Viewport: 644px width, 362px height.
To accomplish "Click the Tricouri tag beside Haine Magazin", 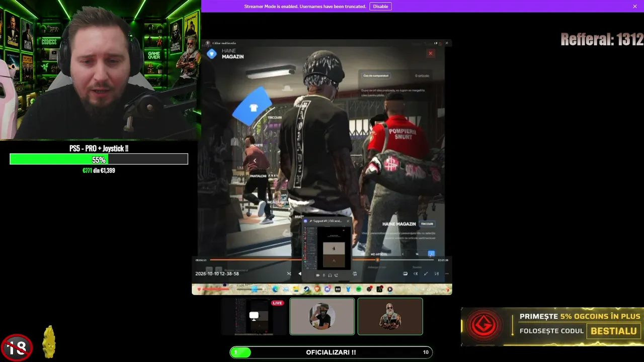I will (427, 224).
